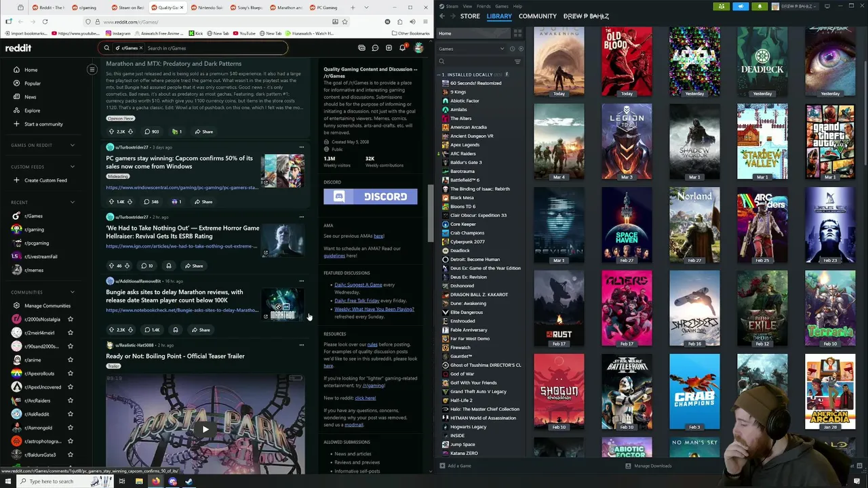
Task: Open Firefox list all tabs dropdown
Action: pyautogui.click(x=368, y=7)
